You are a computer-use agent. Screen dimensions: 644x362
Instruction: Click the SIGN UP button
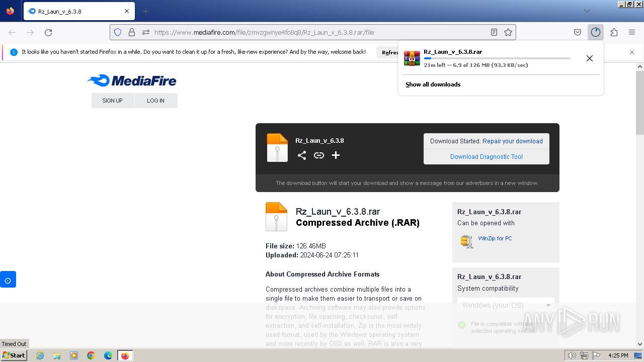[x=113, y=101]
